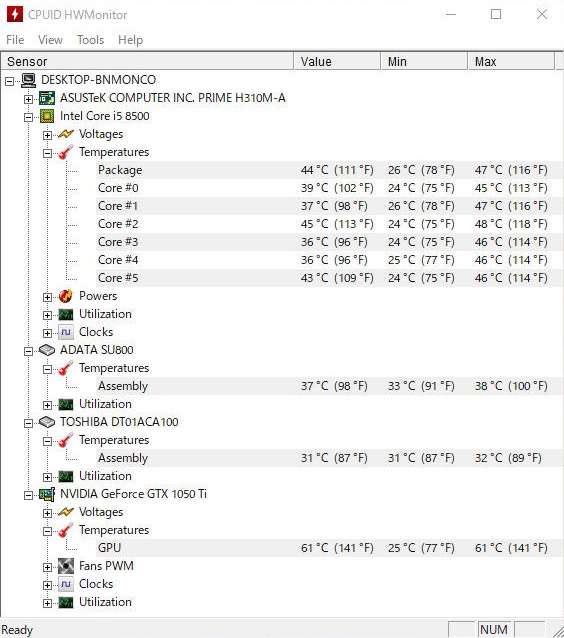Click the TOSHIBA DT01ACA100 disk icon
Viewport: 564px width, 638px height.
pos(47,422)
